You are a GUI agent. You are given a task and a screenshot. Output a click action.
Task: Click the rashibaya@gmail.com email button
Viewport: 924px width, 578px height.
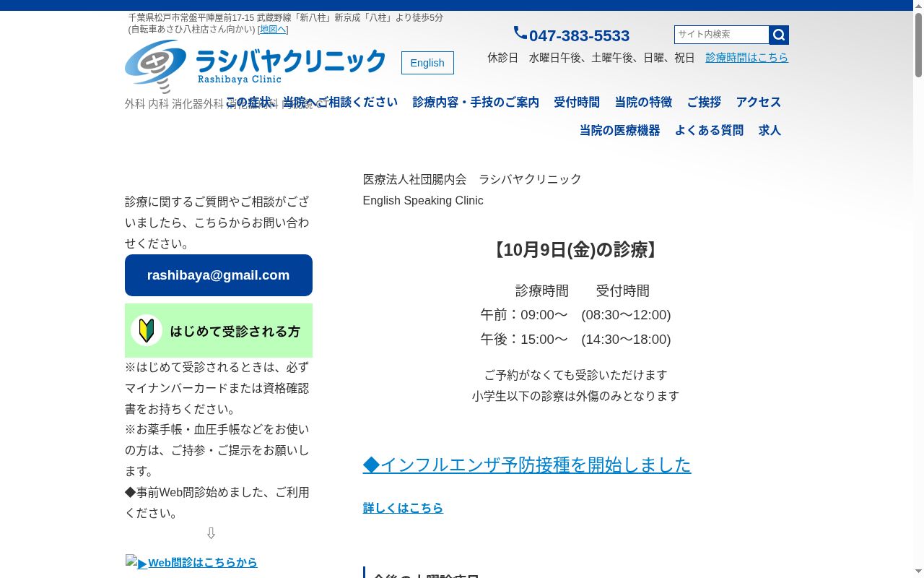pyautogui.click(x=219, y=275)
